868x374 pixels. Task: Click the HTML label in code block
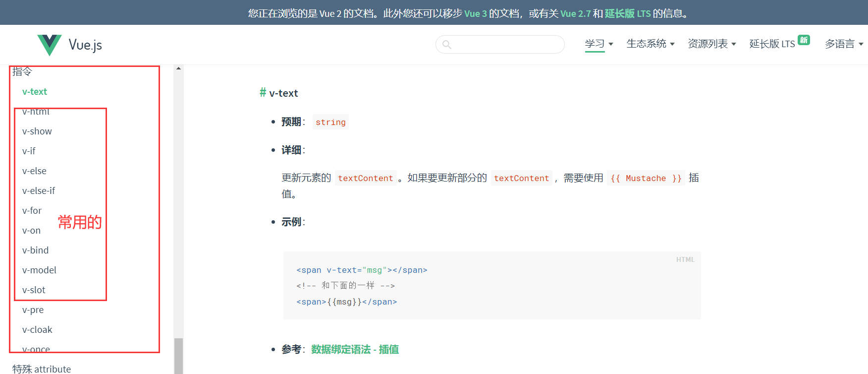[685, 259]
